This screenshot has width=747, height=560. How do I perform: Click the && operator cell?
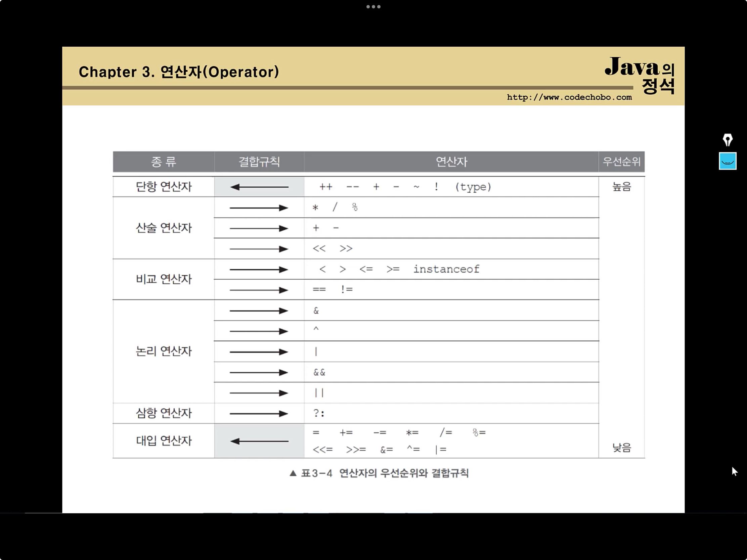451,372
